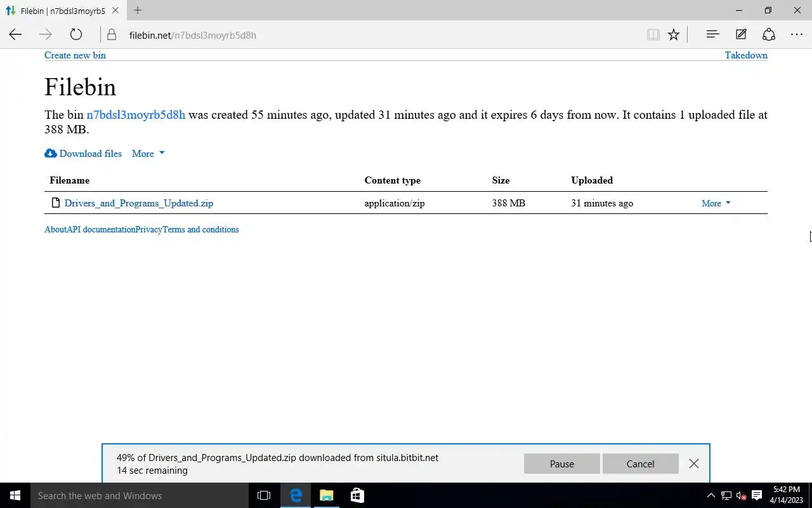Open reading view icon
This screenshot has width=812, height=508.
pos(653,35)
